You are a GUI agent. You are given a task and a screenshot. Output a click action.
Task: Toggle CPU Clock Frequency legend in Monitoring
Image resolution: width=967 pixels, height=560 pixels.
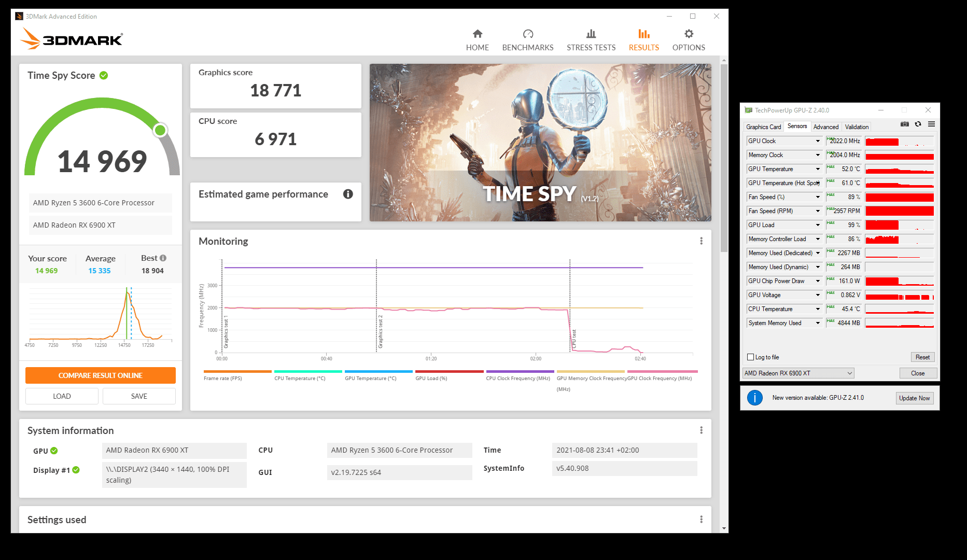point(520,375)
